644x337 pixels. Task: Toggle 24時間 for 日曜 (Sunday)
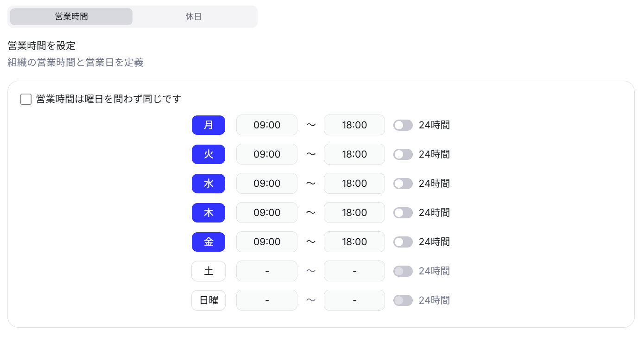403,300
